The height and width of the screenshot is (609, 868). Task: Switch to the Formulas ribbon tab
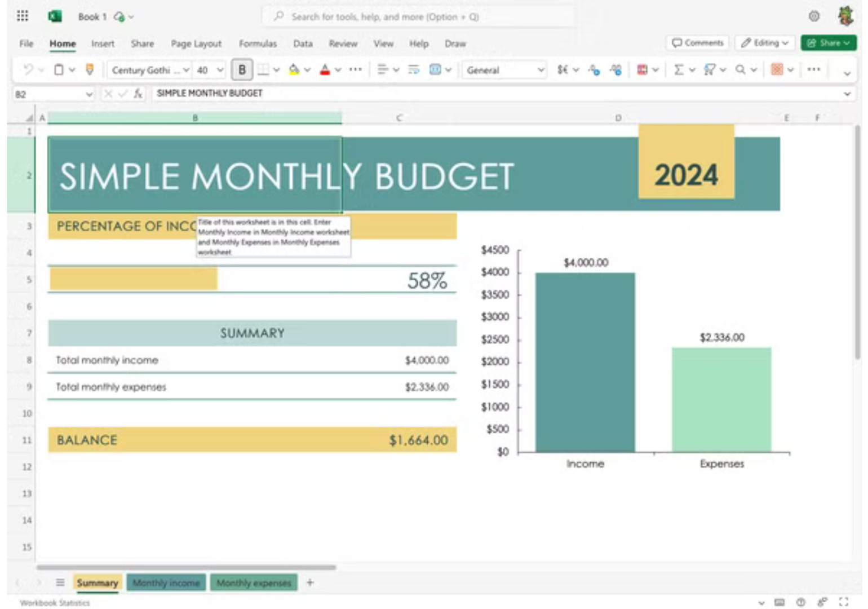coord(258,43)
